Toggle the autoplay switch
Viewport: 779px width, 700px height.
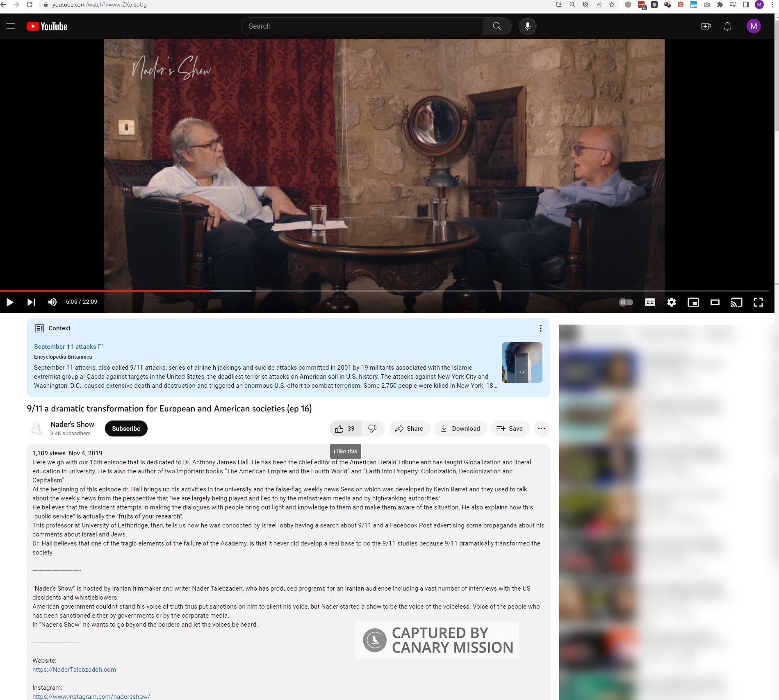(626, 302)
